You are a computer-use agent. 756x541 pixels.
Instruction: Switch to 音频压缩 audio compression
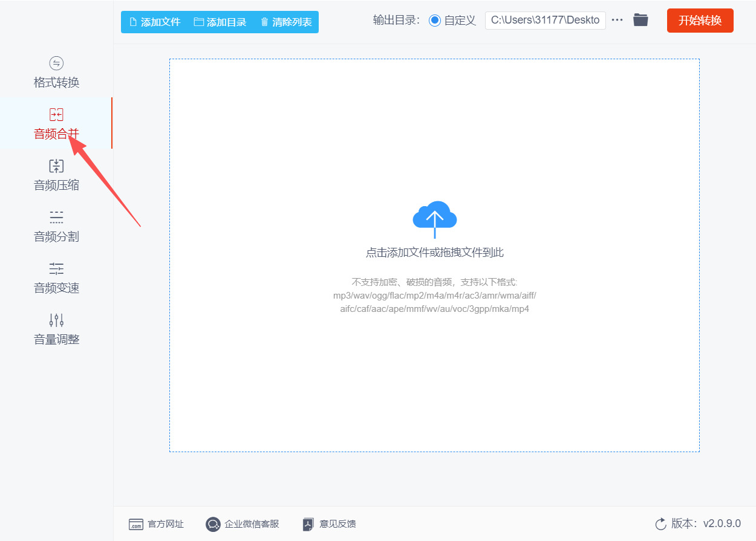(56, 175)
